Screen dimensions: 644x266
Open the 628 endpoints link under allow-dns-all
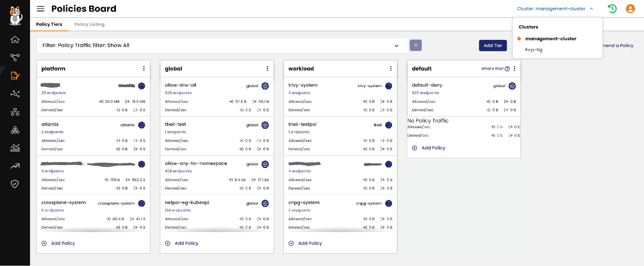coord(178,93)
